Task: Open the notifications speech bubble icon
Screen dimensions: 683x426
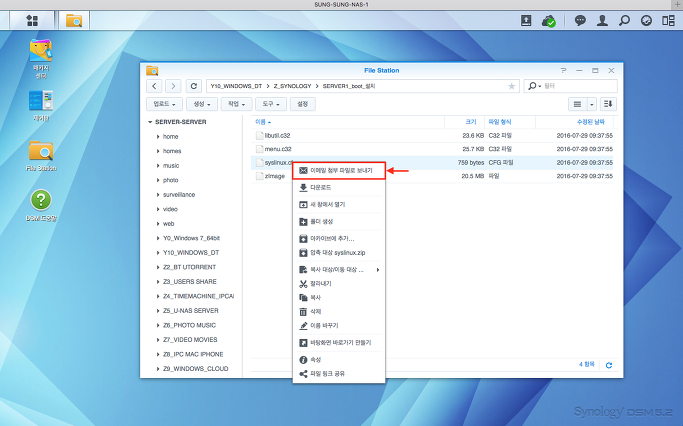Action: (580, 20)
